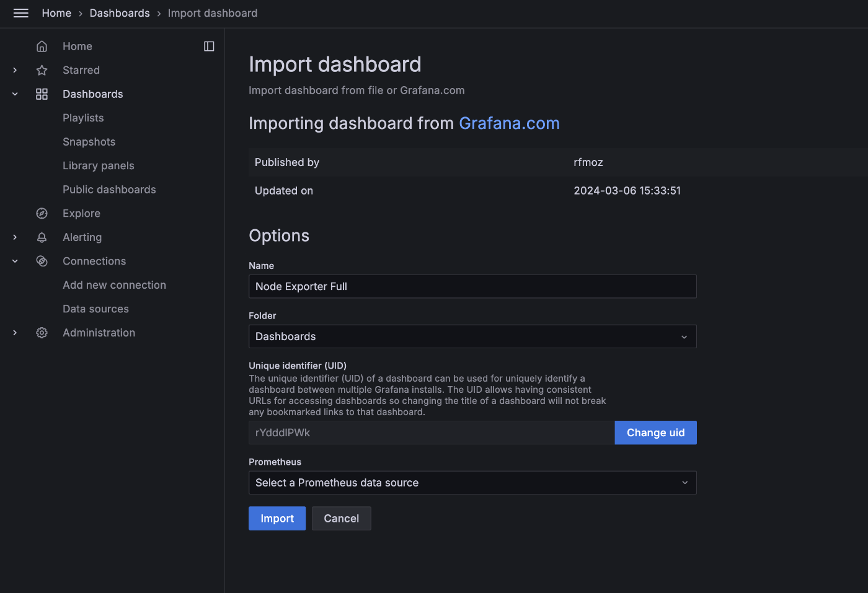Collapse the Dashboards section chevron
Image resolution: width=868 pixels, height=593 pixels.
15,94
